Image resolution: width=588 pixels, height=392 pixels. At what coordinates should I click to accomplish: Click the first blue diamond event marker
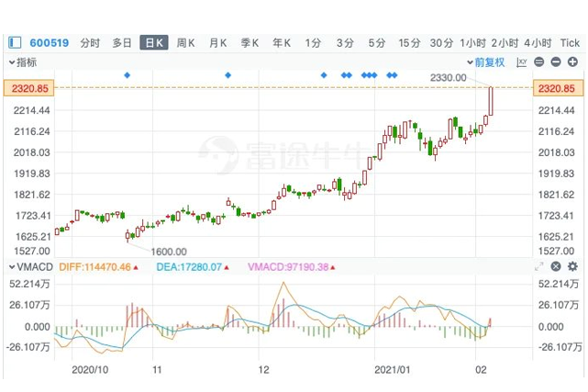127,74
